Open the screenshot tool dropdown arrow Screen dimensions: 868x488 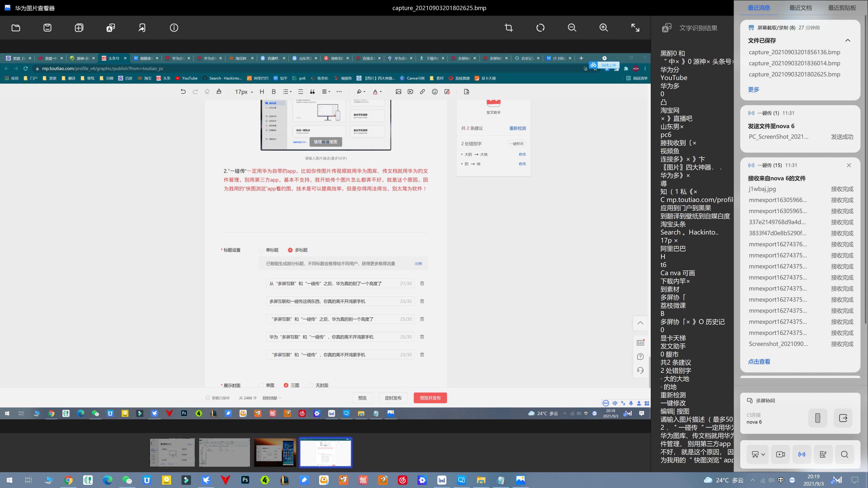coord(763,454)
